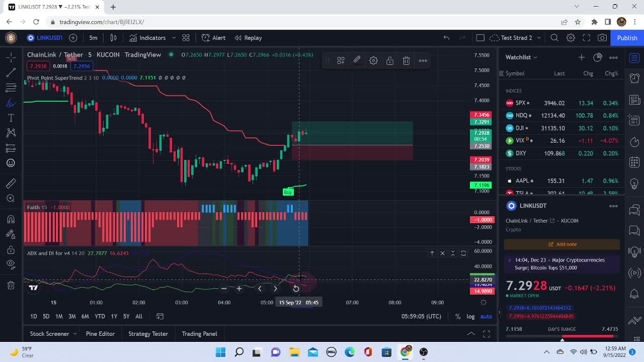Open the symbol search magnifier
The image size is (644, 362).
point(554,38)
